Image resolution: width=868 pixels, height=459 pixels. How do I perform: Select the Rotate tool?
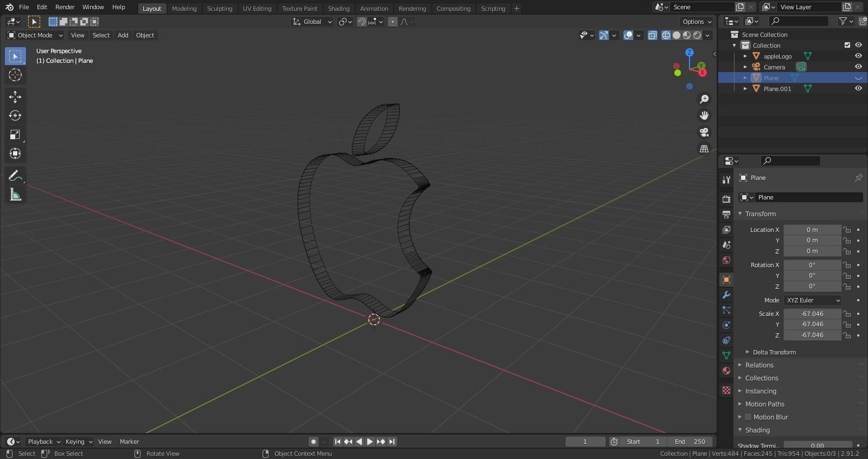15,115
